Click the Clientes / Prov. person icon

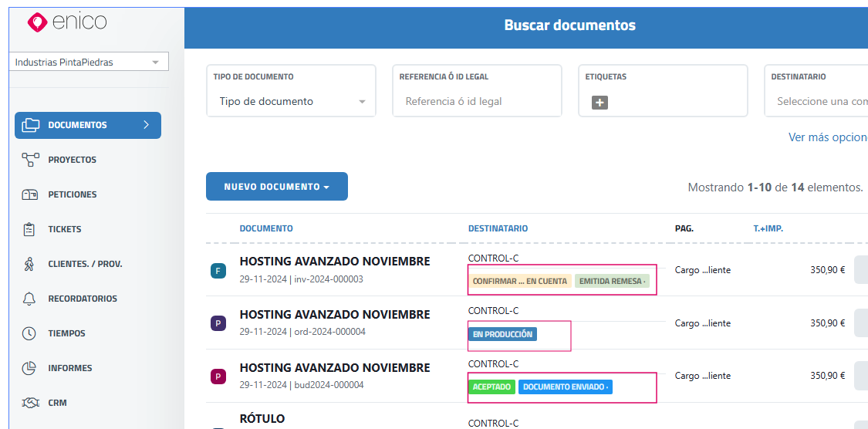(30, 264)
